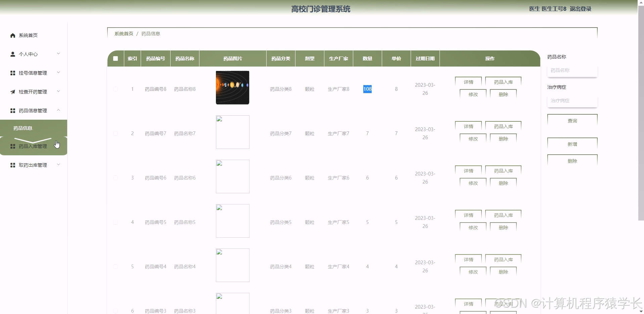Check the row checkbox for 药品编号5
The image size is (644, 314).
pyautogui.click(x=116, y=222)
